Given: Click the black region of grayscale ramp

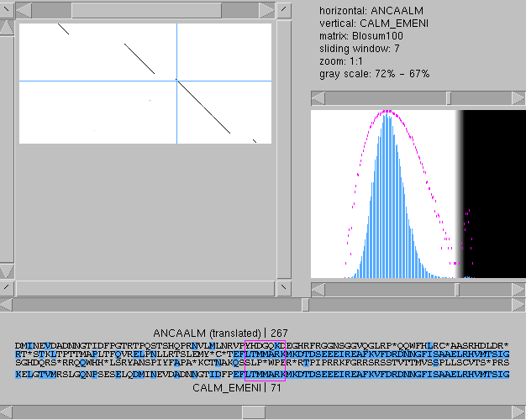Looking at the screenshot, I should coord(494,194).
